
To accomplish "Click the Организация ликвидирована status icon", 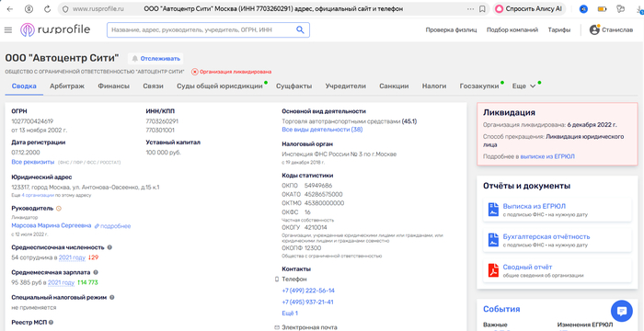I will click(195, 72).
